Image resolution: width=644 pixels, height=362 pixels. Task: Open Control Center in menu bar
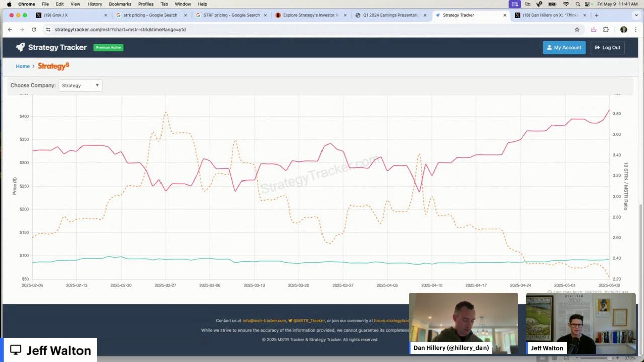tap(588, 4)
